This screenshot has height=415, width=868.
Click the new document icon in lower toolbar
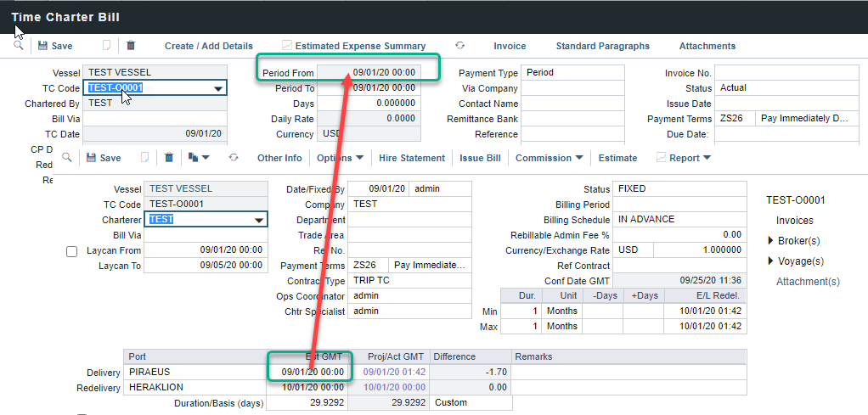coord(144,158)
